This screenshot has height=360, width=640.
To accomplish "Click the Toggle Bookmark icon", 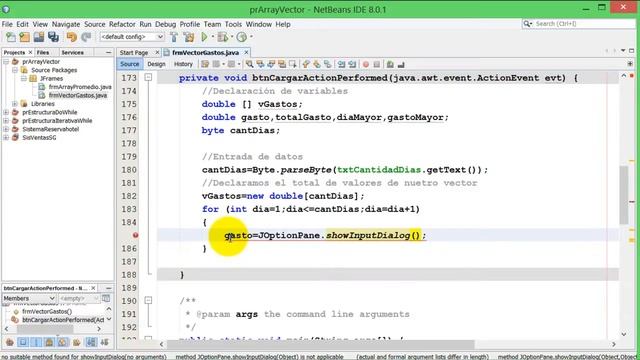I will coord(327,64).
